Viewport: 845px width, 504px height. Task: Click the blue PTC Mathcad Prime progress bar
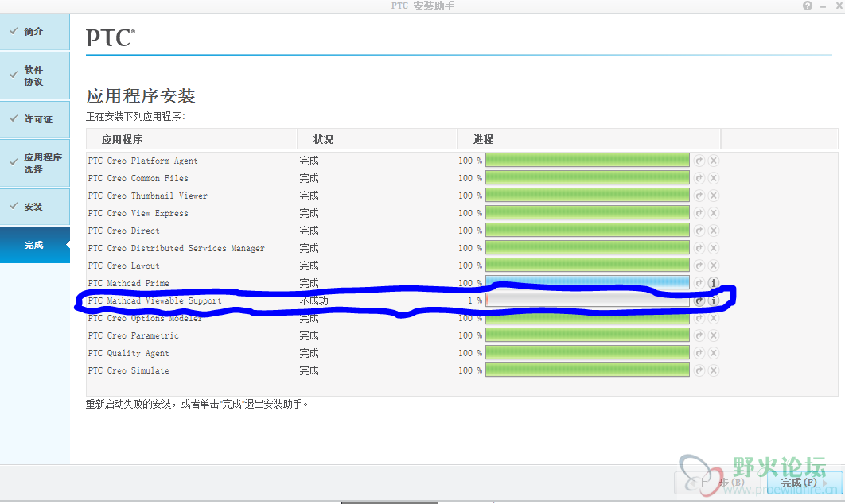587,283
